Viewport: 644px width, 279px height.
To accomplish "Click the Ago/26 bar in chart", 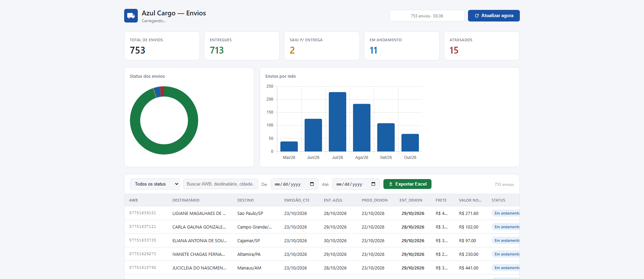I will click(x=362, y=128).
